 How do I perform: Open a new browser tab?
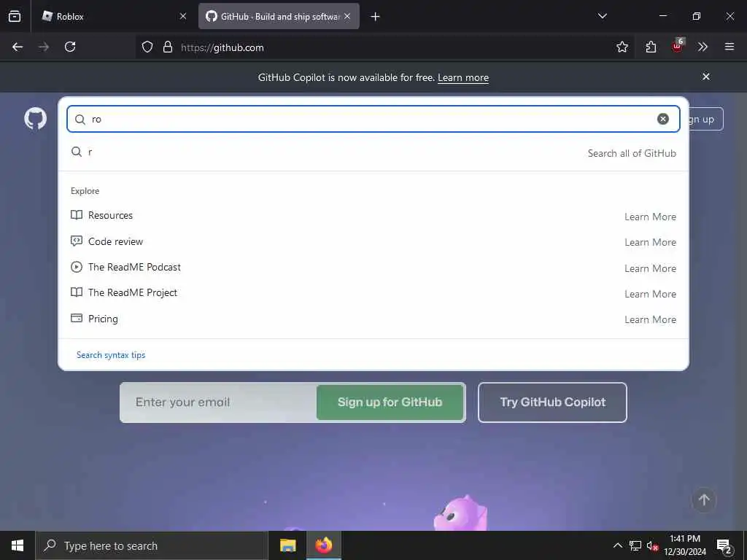pos(375,17)
